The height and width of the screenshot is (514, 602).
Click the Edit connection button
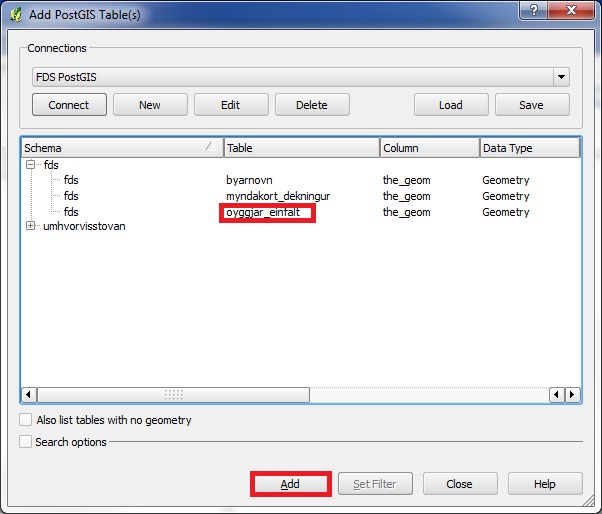pos(231,105)
